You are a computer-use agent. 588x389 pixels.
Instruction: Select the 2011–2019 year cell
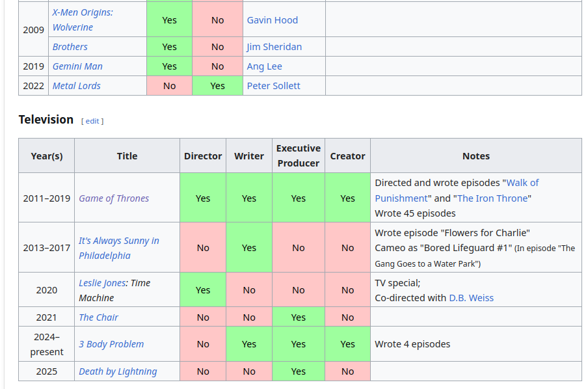[46, 198]
